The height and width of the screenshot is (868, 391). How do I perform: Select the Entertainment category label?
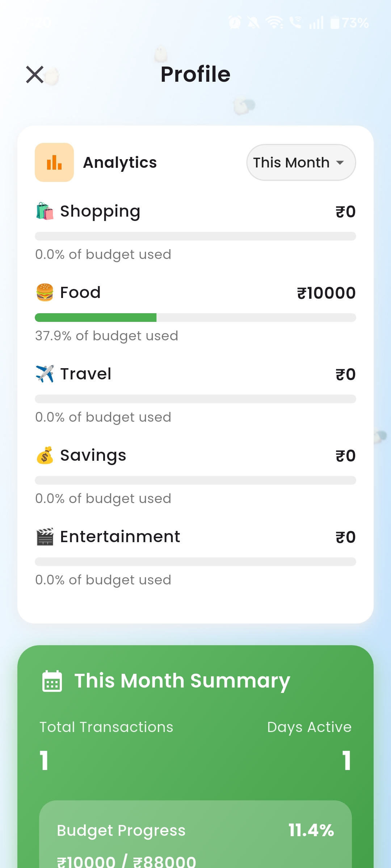tap(120, 537)
